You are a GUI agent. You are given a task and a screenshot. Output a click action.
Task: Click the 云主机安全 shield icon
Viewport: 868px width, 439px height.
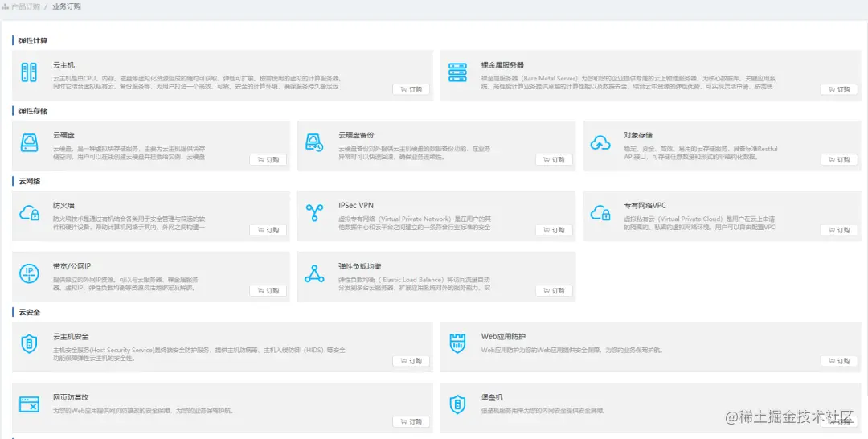pyautogui.click(x=29, y=344)
